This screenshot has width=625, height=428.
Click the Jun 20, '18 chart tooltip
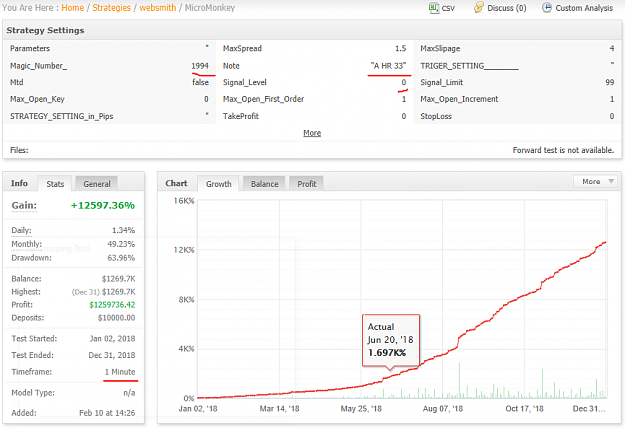390,340
